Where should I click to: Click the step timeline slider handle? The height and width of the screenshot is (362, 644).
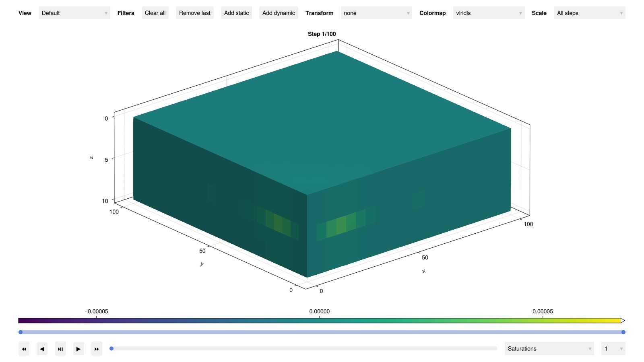coord(111,349)
